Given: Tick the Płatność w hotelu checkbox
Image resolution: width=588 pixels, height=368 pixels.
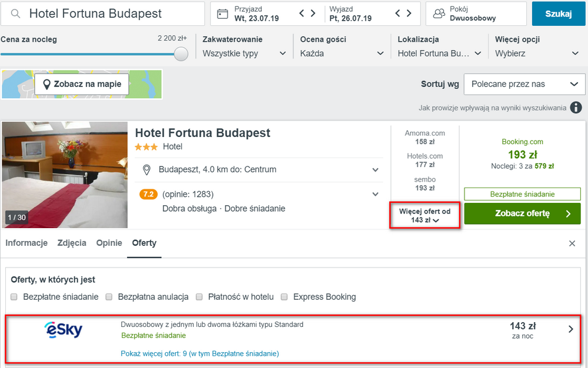Looking at the screenshot, I should click(199, 297).
